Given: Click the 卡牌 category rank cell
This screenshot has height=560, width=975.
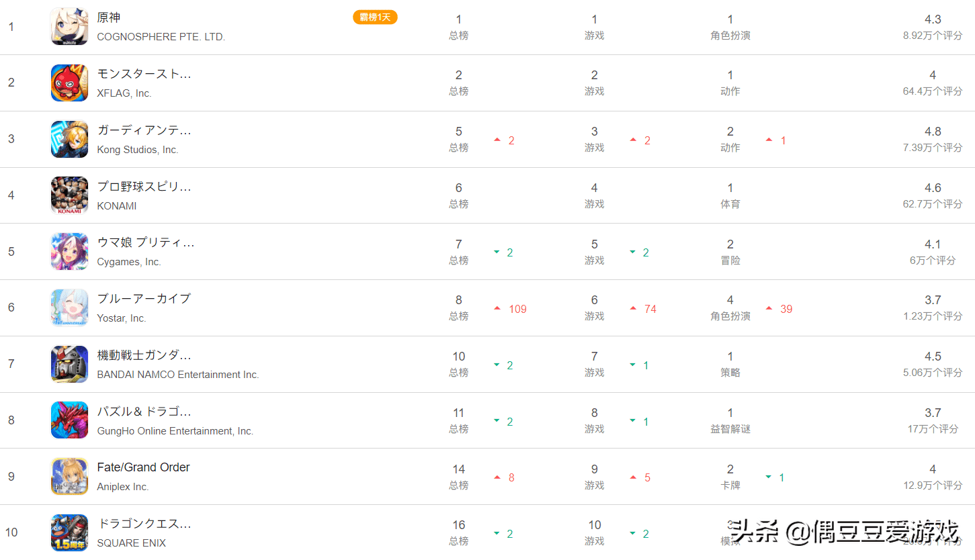Looking at the screenshot, I should pos(730,477).
